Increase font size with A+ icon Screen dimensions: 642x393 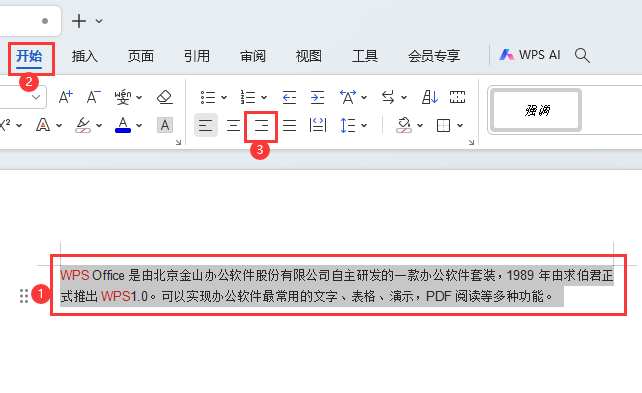point(66,97)
